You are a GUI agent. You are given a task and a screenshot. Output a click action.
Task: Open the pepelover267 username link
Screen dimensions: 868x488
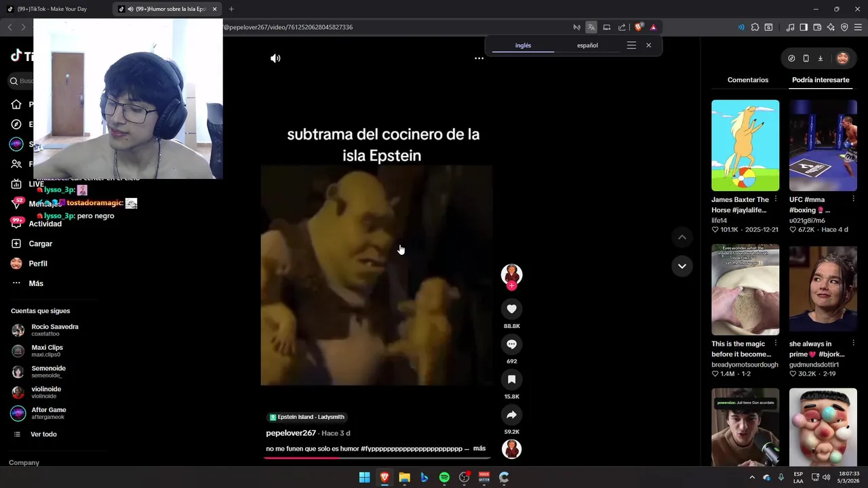pyautogui.click(x=291, y=433)
